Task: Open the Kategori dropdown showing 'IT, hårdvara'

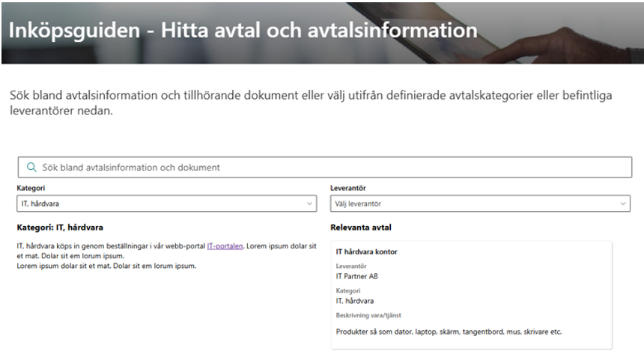Action: (167, 204)
